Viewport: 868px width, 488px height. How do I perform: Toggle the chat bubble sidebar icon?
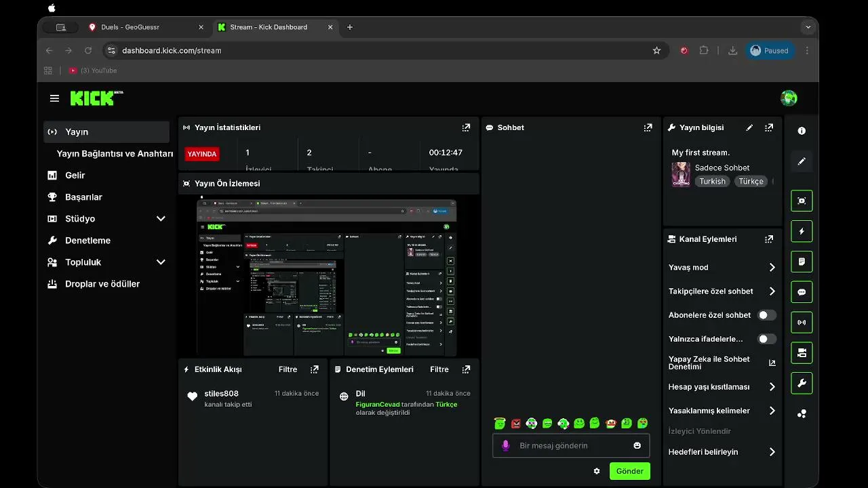click(802, 292)
